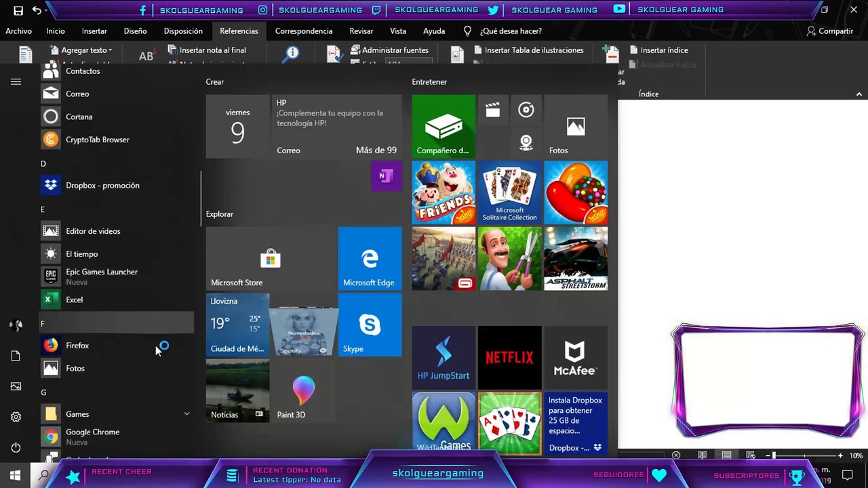The image size is (868, 488).
Task: Open the Diseño tab
Action: [x=135, y=31]
